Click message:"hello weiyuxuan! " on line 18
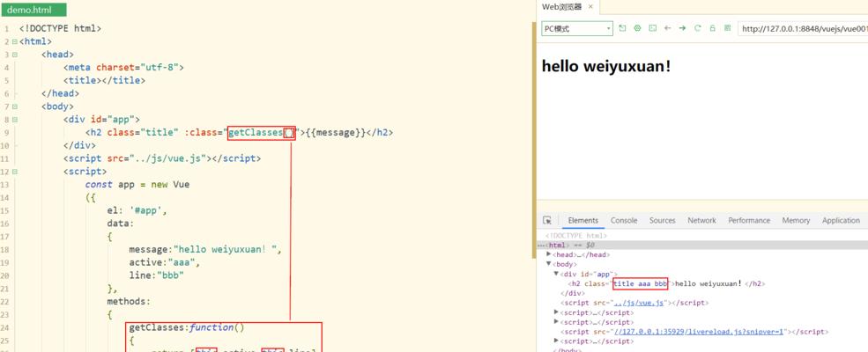868x352 pixels. point(205,250)
